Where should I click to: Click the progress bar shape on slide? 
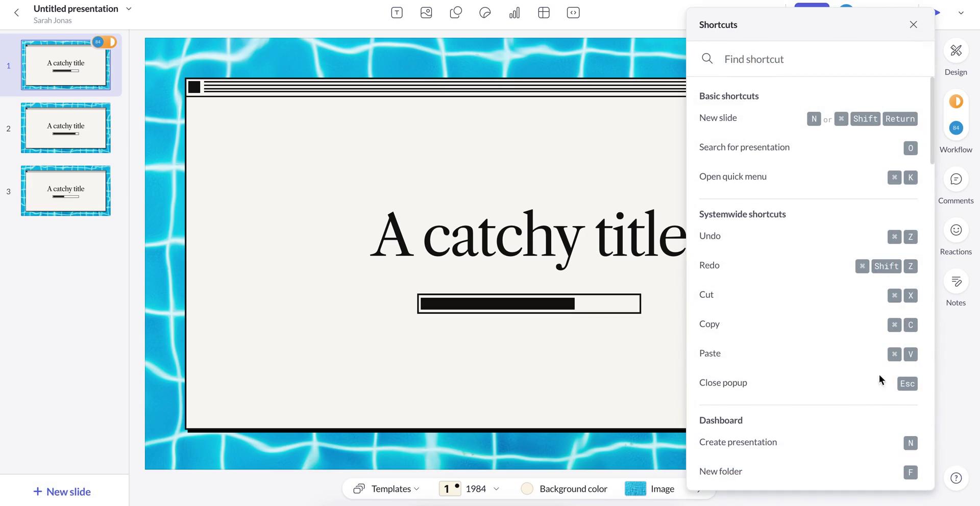[x=529, y=303]
